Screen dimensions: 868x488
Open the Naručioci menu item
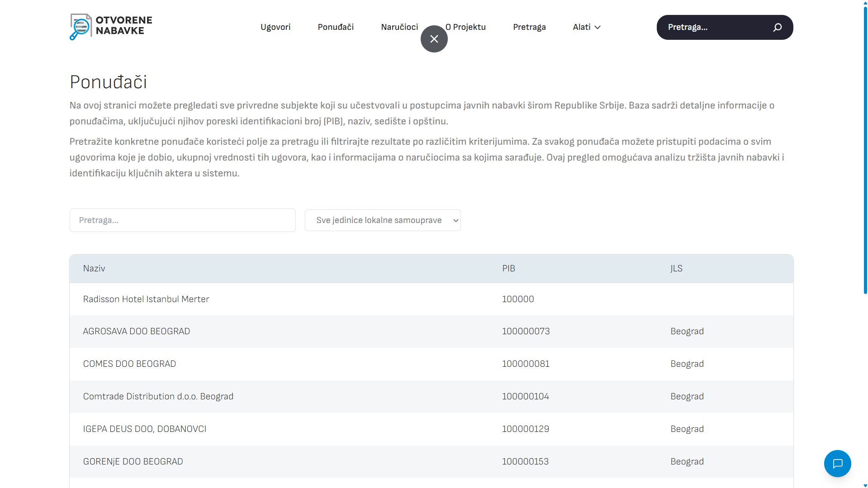(x=399, y=27)
